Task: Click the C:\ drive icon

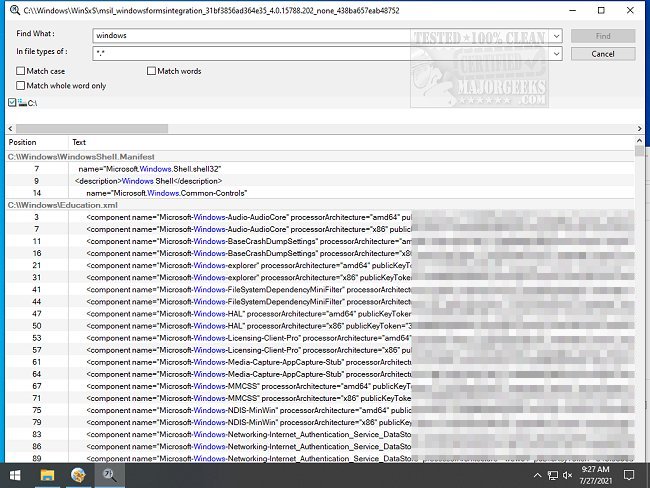Action: coord(22,102)
